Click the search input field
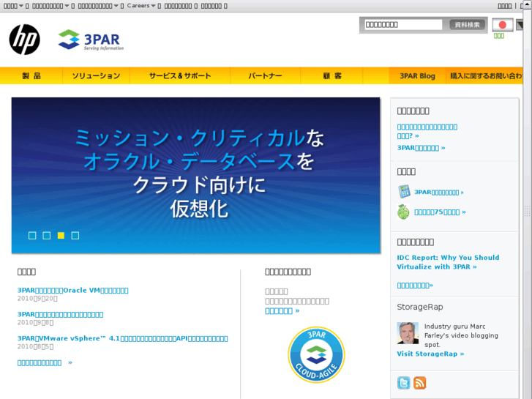This screenshot has height=399, width=532. click(403, 24)
